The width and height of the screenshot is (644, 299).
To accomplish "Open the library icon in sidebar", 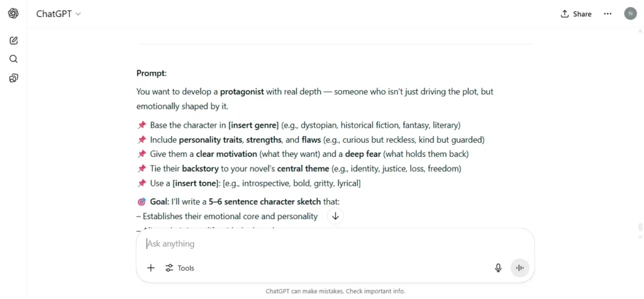I will coord(13,77).
